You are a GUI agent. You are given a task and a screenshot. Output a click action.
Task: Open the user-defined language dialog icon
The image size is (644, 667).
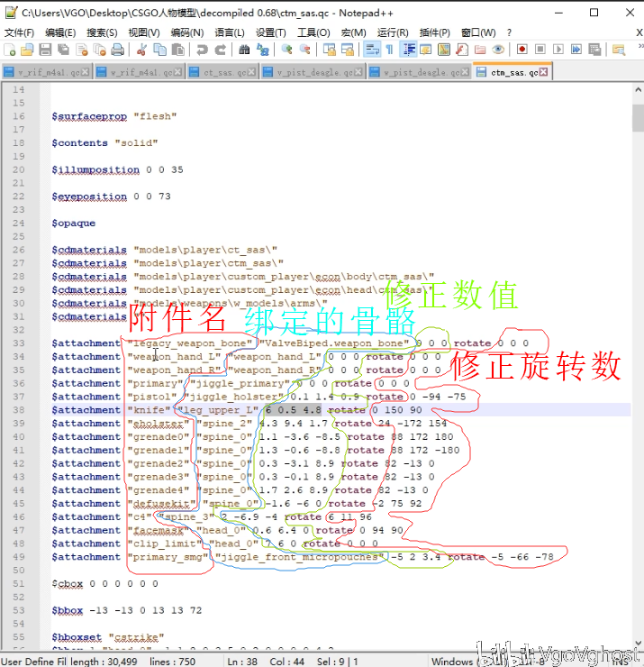[425, 50]
